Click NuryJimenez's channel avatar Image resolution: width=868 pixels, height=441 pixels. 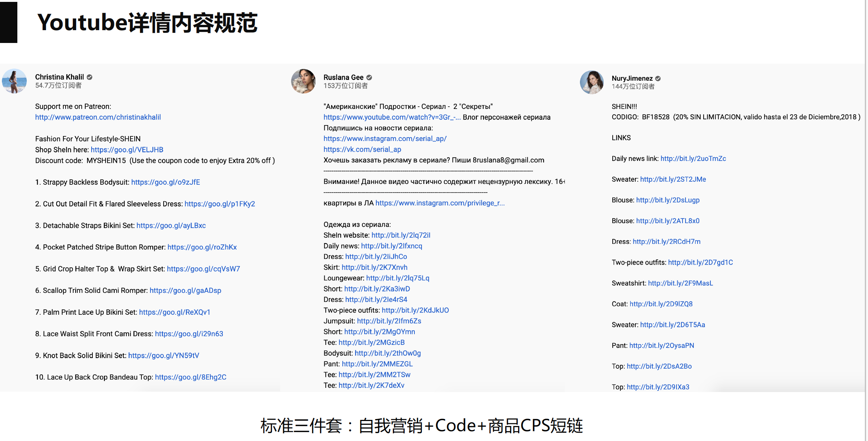pyautogui.click(x=592, y=82)
